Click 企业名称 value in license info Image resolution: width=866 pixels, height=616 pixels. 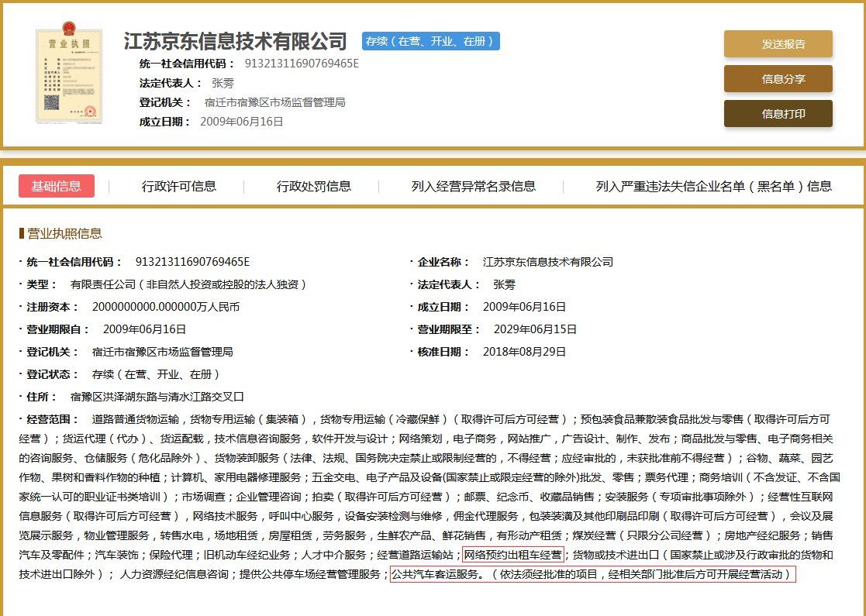coord(548,262)
